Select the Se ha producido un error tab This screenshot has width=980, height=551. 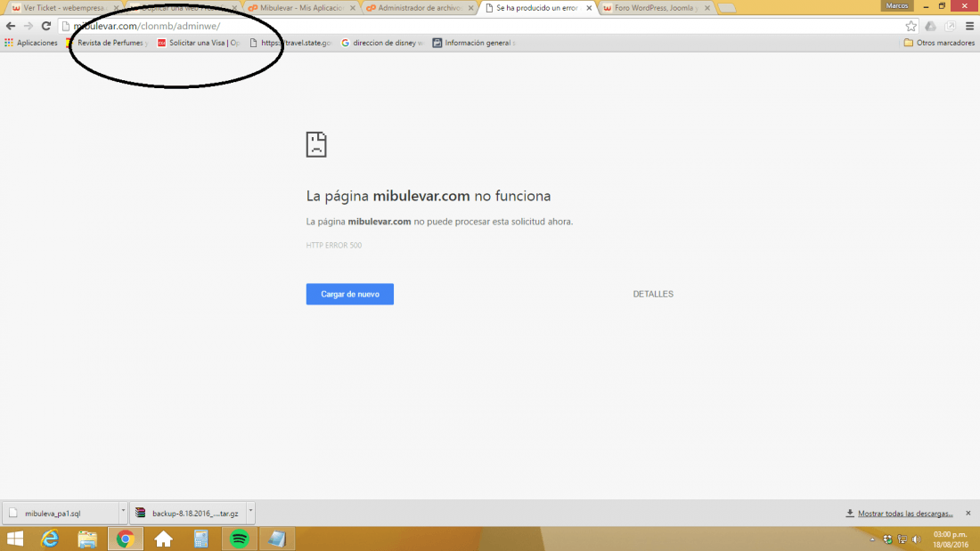[536, 8]
